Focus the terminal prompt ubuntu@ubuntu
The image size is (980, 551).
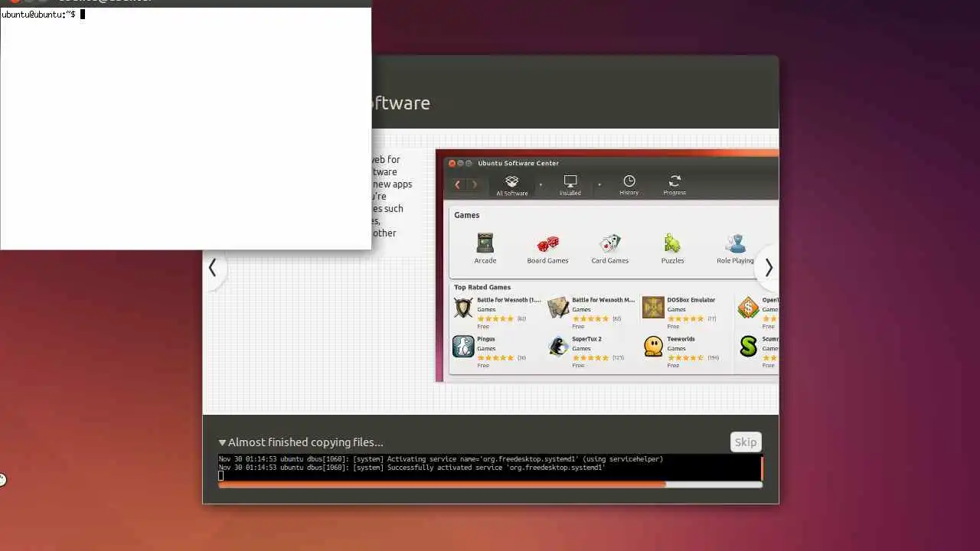[38, 14]
